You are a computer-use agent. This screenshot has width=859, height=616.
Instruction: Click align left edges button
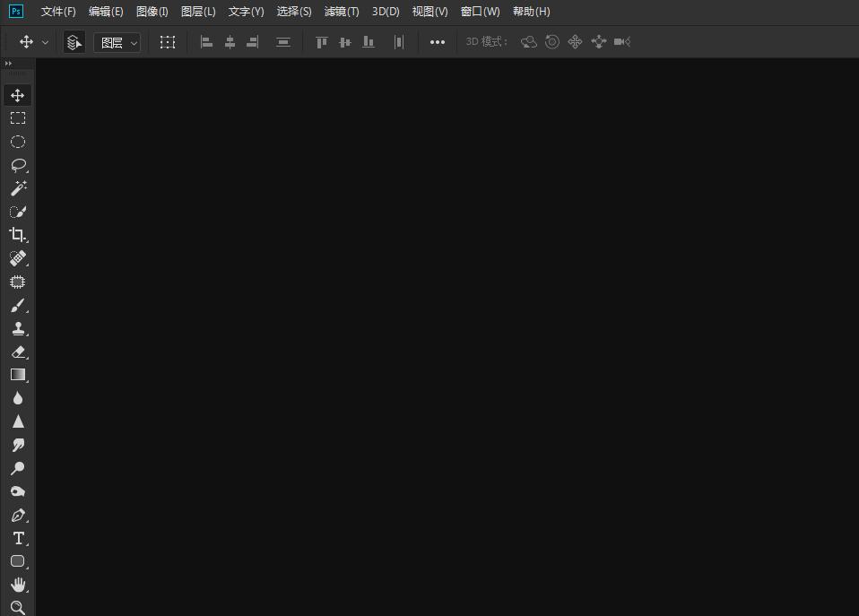206,42
